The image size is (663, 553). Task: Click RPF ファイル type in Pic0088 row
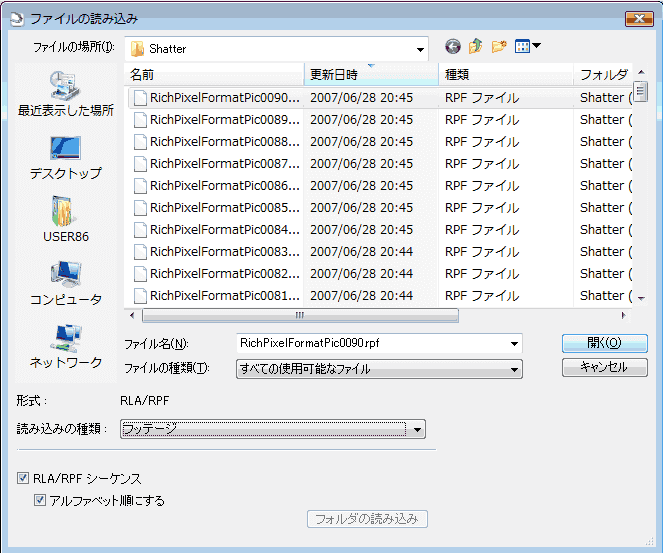(x=482, y=142)
